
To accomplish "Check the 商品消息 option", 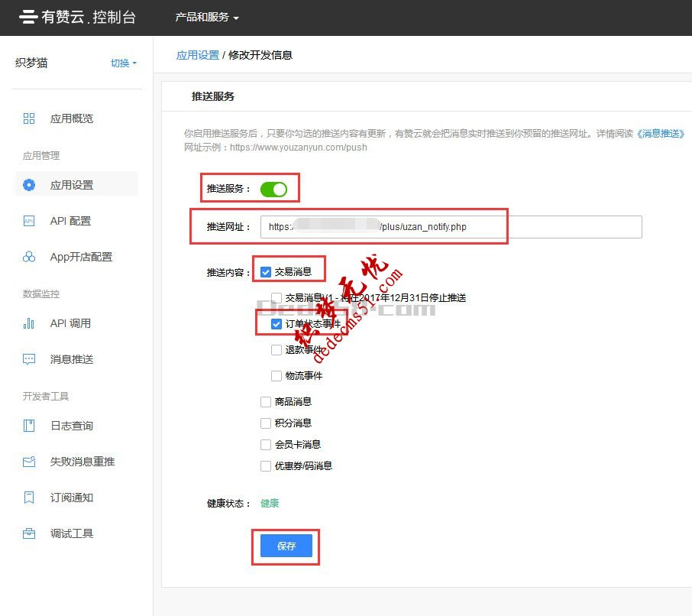I will [x=266, y=401].
